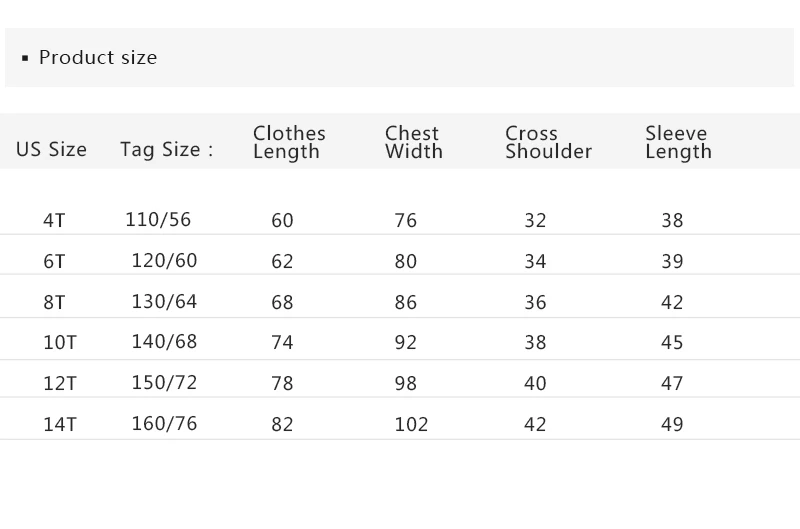Click the 10T size row label
This screenshot has width=800, height=529.
(59, 343)
